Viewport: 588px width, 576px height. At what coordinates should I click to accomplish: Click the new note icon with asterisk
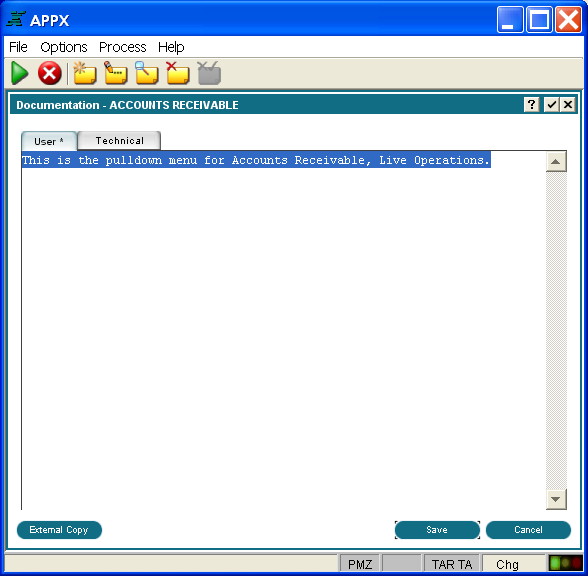pyautogui.click(x=85, y=73)
